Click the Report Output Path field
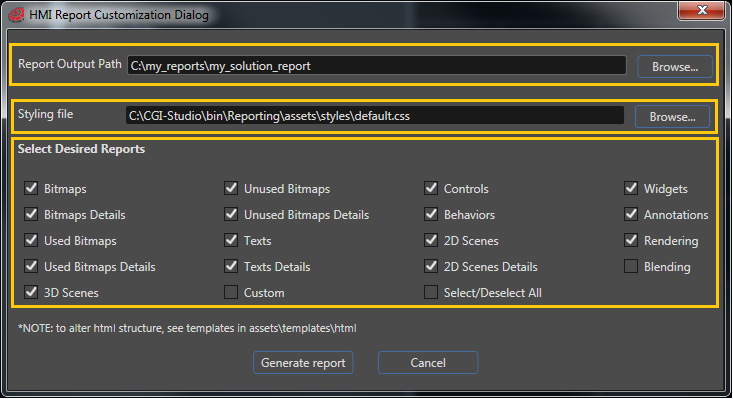This screenshot has width=733, height=399. (377, 65)
